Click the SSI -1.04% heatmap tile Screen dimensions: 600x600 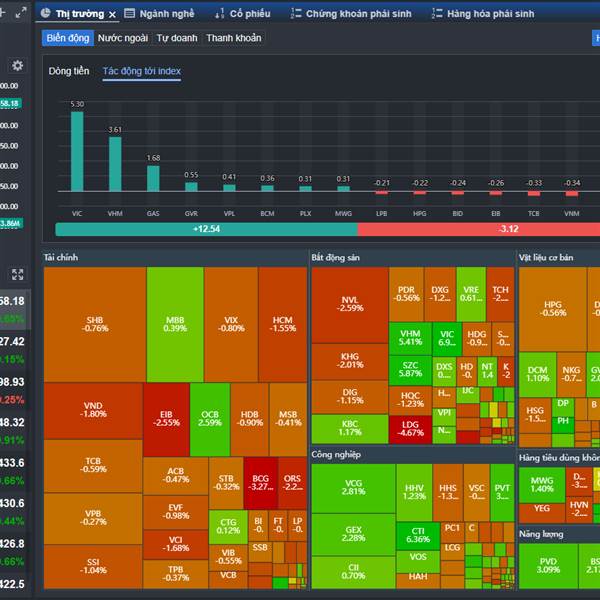tap(93, 566)
